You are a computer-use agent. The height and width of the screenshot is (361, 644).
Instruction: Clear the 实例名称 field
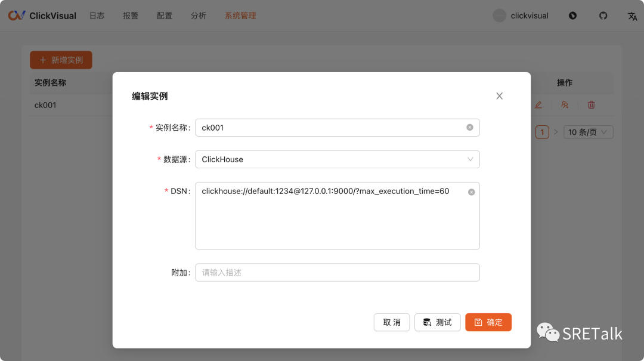pyautogui.click(x=469, y=128)
